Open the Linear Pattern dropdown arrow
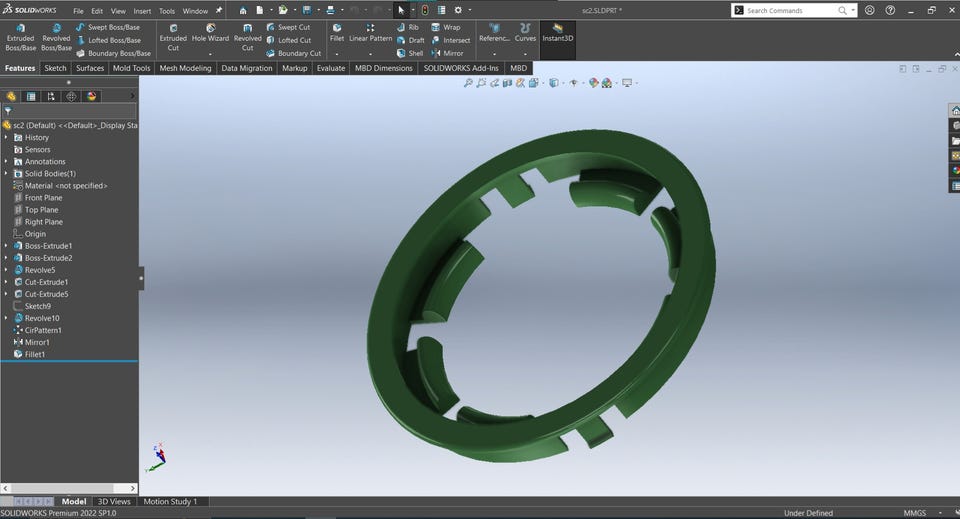This screenshot has height=519, width=960. (371, 52)
